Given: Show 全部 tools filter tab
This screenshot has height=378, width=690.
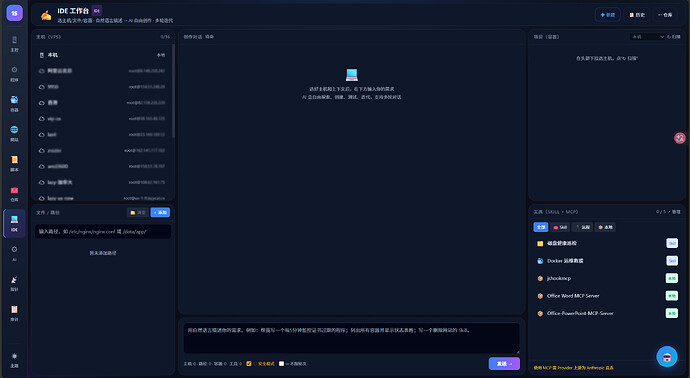Looking at the screenshot, I should 541,227.
